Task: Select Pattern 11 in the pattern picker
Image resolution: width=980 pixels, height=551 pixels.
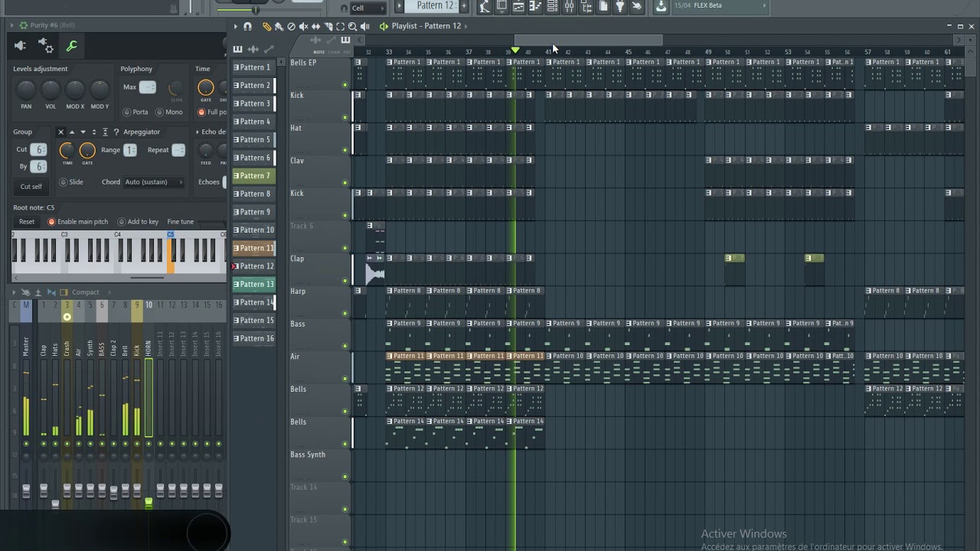Action: tap(253, 248)
